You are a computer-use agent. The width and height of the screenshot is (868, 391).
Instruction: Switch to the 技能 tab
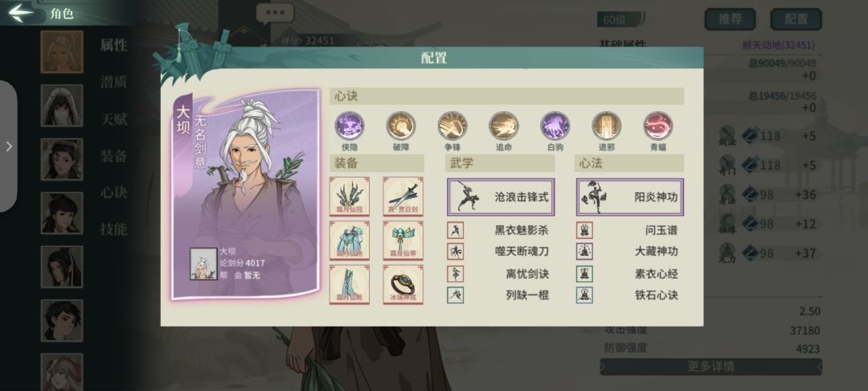click(113, 228)
